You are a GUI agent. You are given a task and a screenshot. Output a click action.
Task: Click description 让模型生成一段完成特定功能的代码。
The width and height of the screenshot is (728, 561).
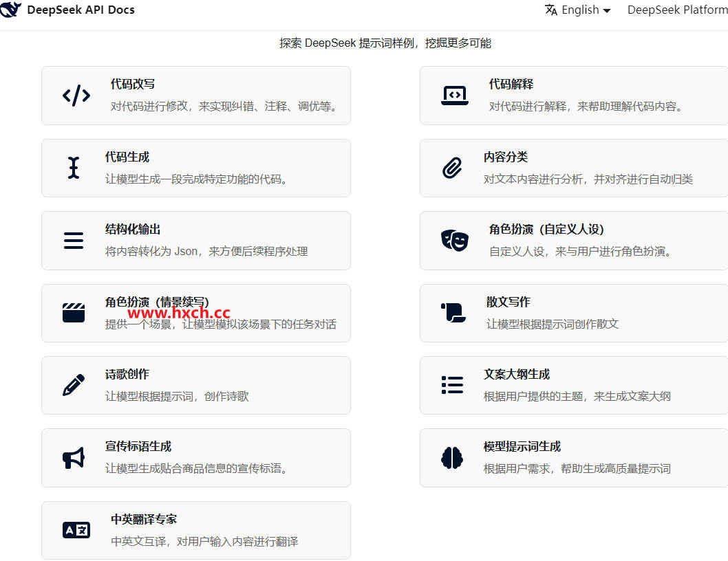197,179
